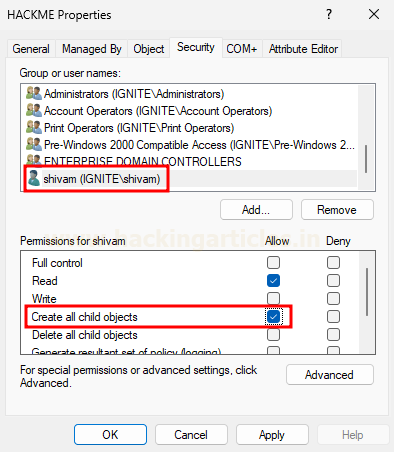Close the HACKME Properties dialog
The width and height of the screenshot is (394, 452).
coord(374,14)
